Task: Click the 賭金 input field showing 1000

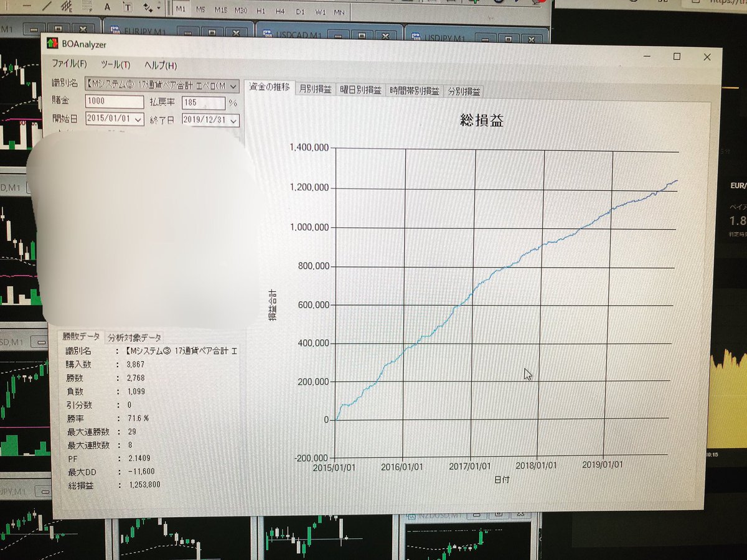Action: tap(115, 102)
